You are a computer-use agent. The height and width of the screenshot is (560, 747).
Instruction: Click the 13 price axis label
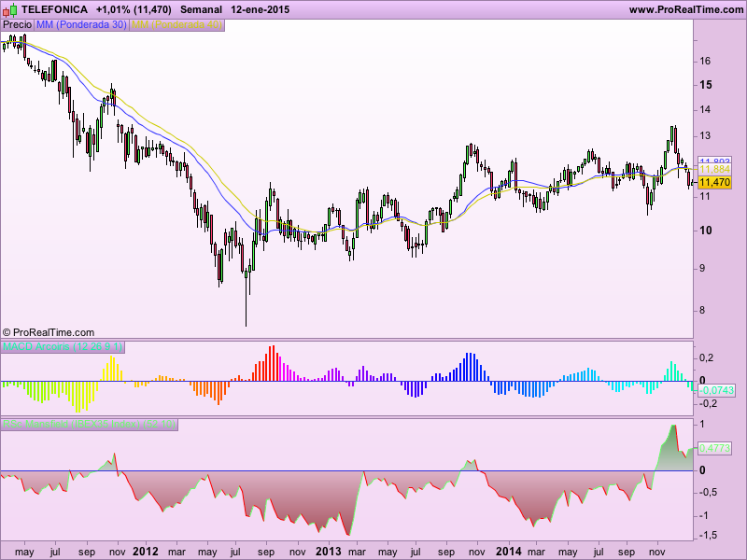705,136
